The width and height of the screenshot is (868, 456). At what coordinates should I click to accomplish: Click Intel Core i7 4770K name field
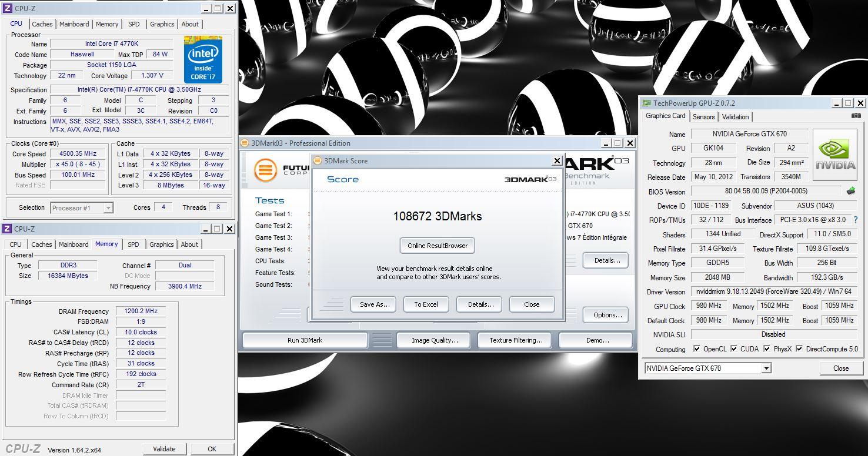click(112, 44)
